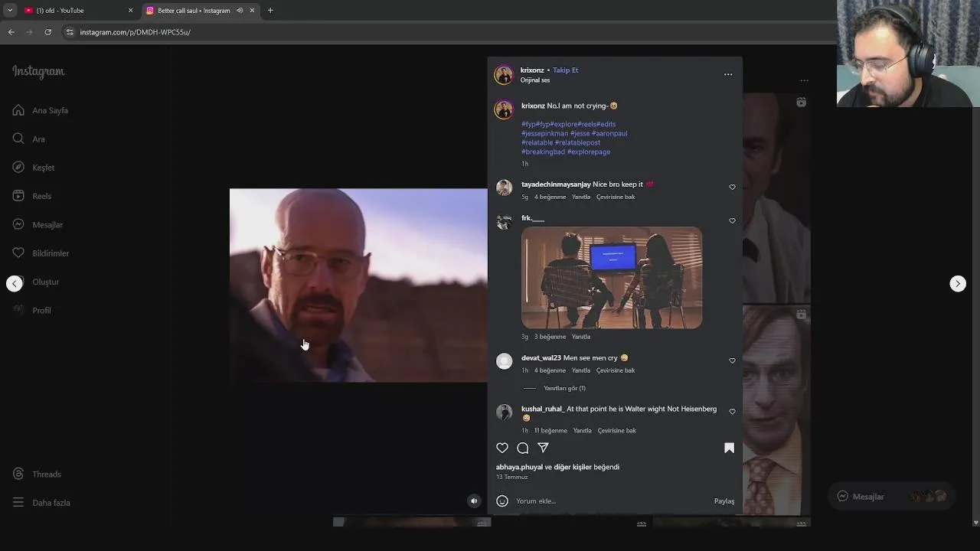Click the Instagram logo

pos(38,71)
